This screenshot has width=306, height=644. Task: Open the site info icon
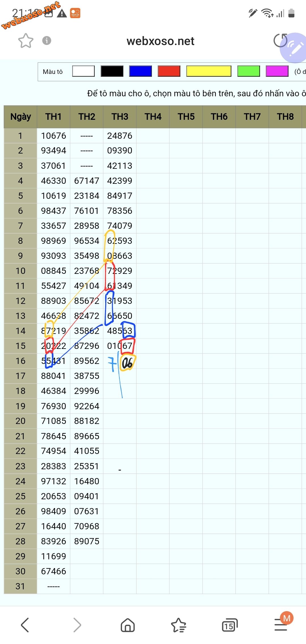[x=47, y=40]
